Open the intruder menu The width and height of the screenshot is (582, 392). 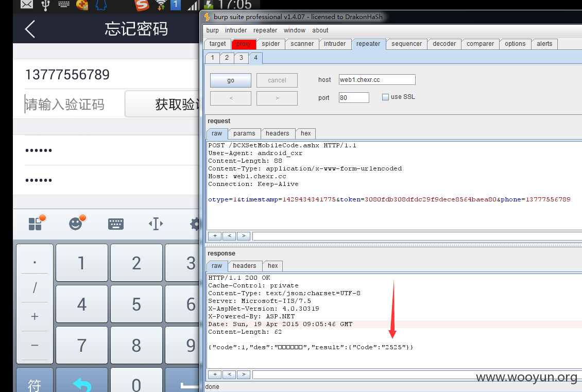[236, 30]
